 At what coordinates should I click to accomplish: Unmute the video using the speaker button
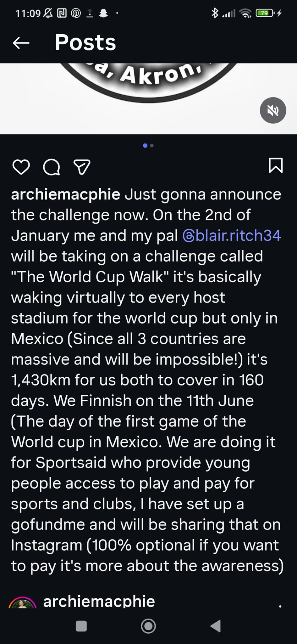tap(273, 110)
